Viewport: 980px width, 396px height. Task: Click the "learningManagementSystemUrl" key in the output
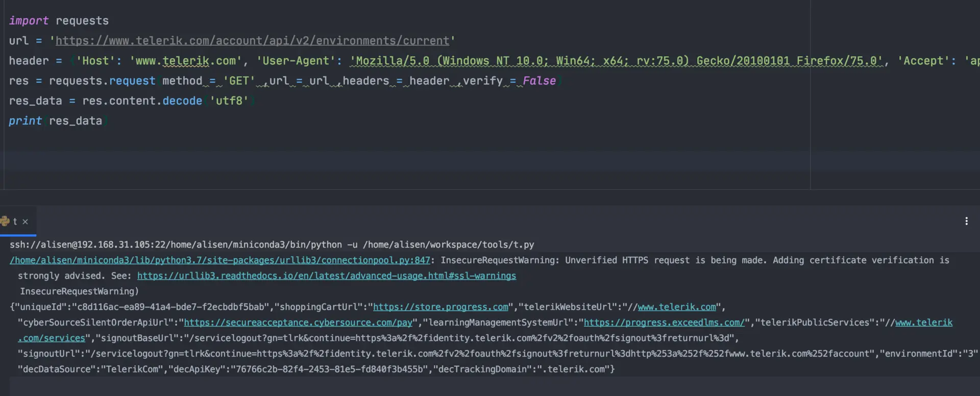click(501, 323)
